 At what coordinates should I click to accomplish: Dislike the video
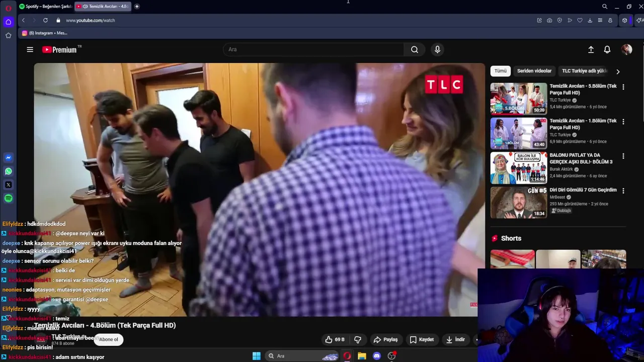tap(358, 339)
